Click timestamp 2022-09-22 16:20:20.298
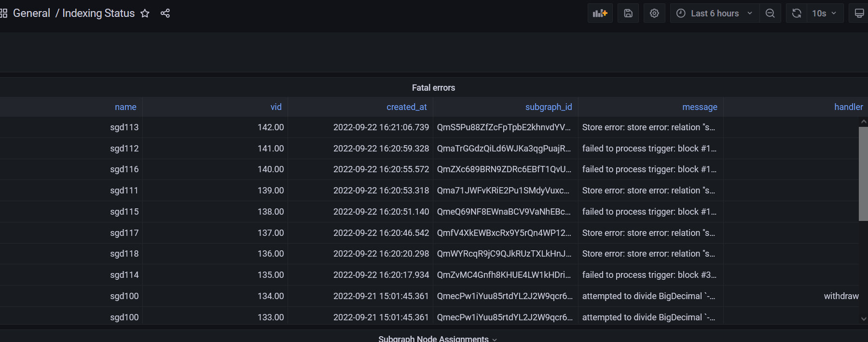The width and height of the screenshot is (868, 342). (x=381, y=254)
